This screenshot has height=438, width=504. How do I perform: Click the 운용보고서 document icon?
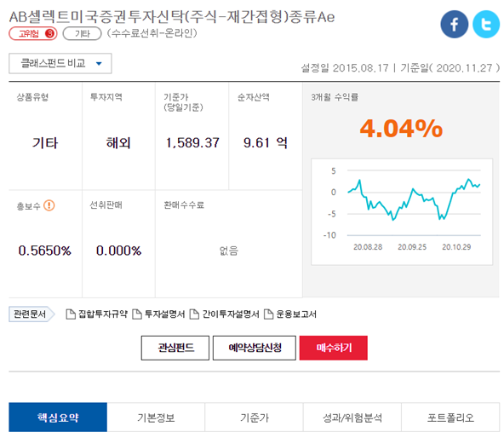(x=268, y=314)
